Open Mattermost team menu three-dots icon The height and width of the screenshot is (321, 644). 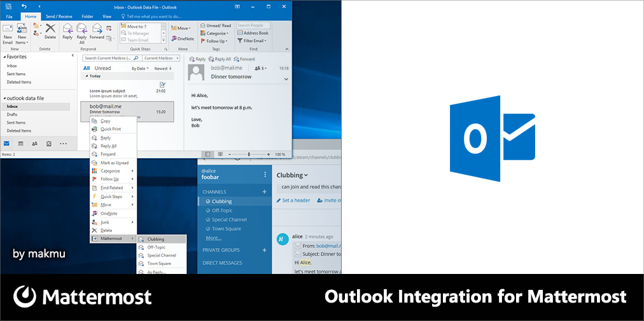(265, 174)
